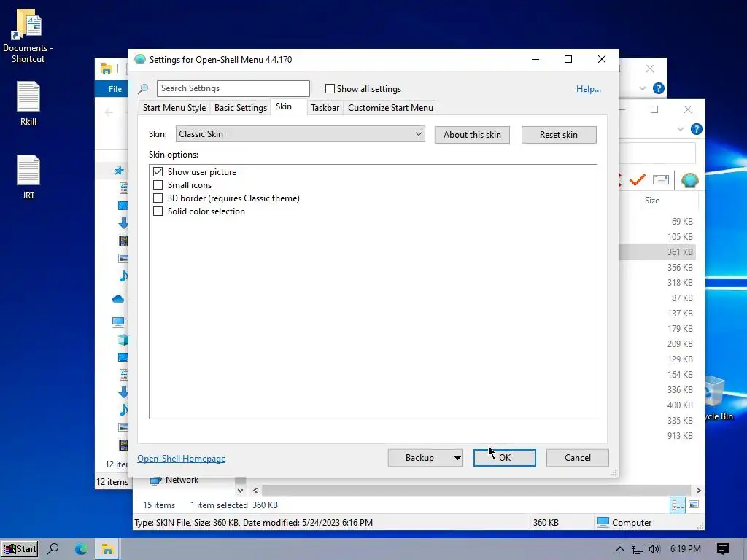Click the back arrow in Explorer window
The width and height of the screenshot is (747, 560).
pos(109,112)
